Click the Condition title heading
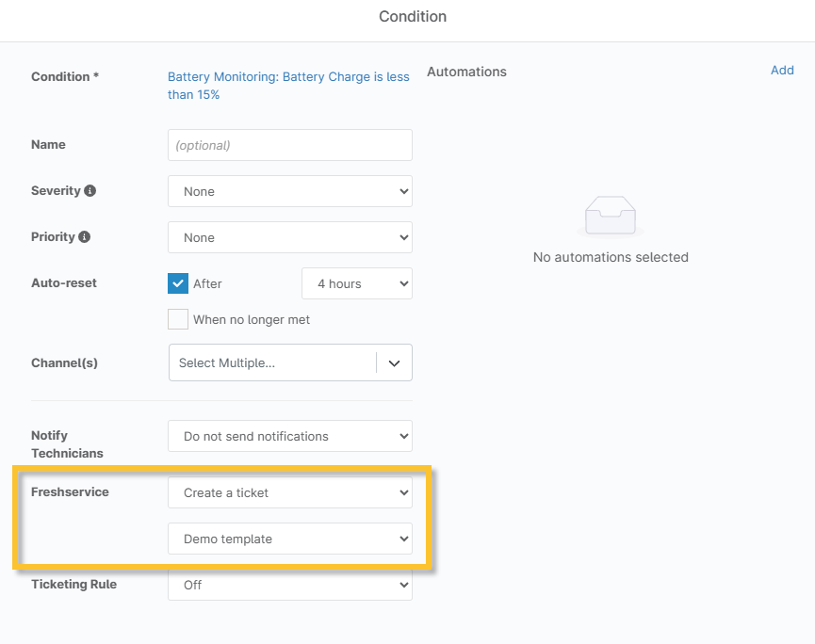815x644 pixels. [x=412, y=16]
